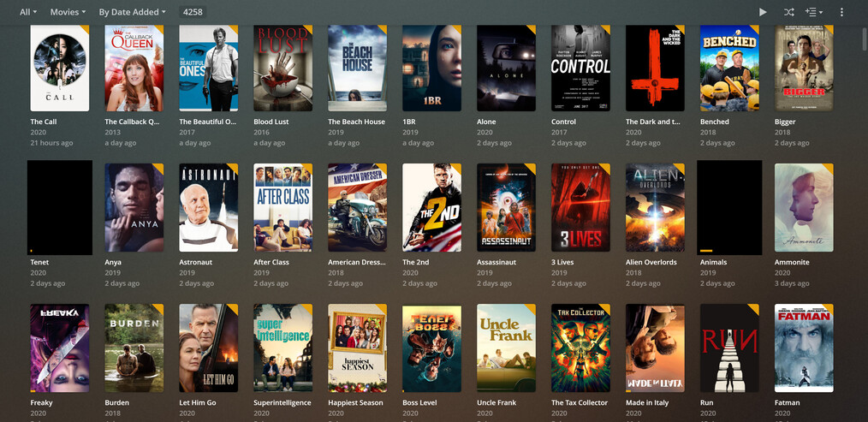The width and height of the screenshot is (868, 422).
Task: Open the All filter dropdown
Action: tap(28, 12)
